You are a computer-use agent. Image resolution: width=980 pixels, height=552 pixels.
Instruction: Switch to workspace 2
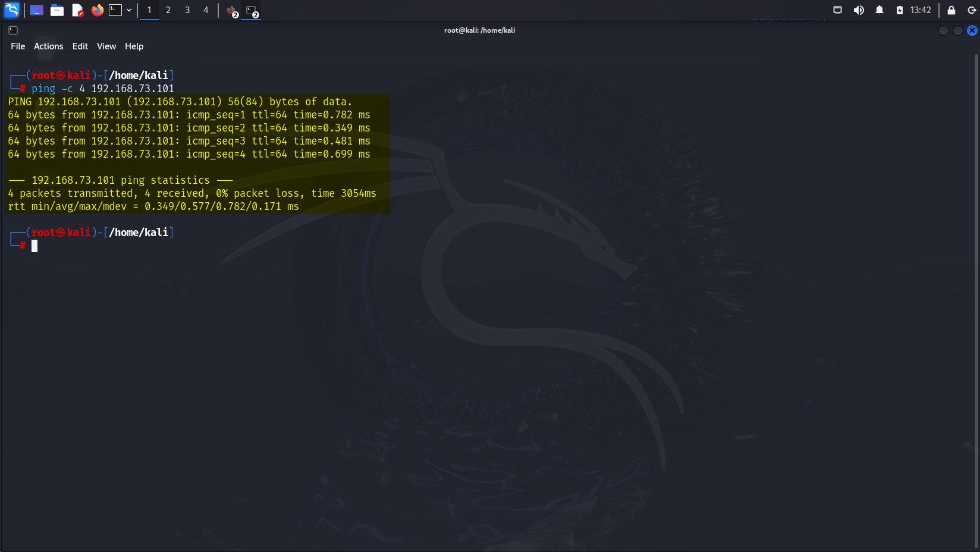tap(168, 10)
